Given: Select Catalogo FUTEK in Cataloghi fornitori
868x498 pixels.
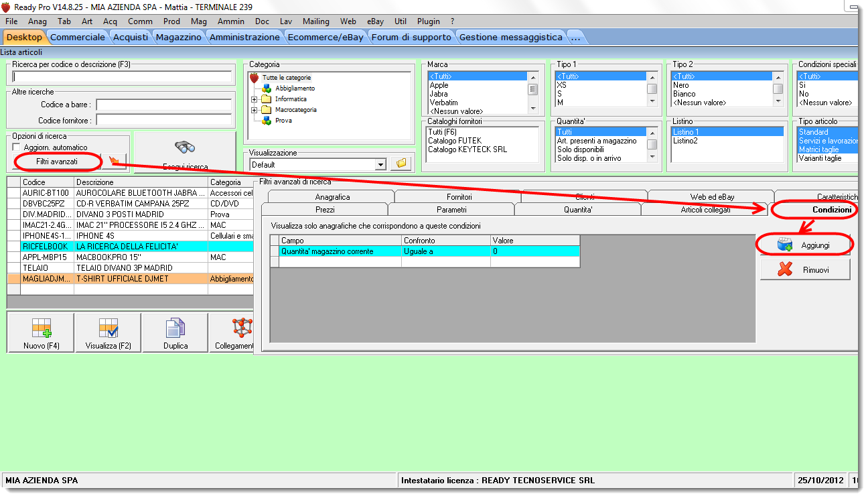Looking at the screenshot, I should (x=482, y=141).
